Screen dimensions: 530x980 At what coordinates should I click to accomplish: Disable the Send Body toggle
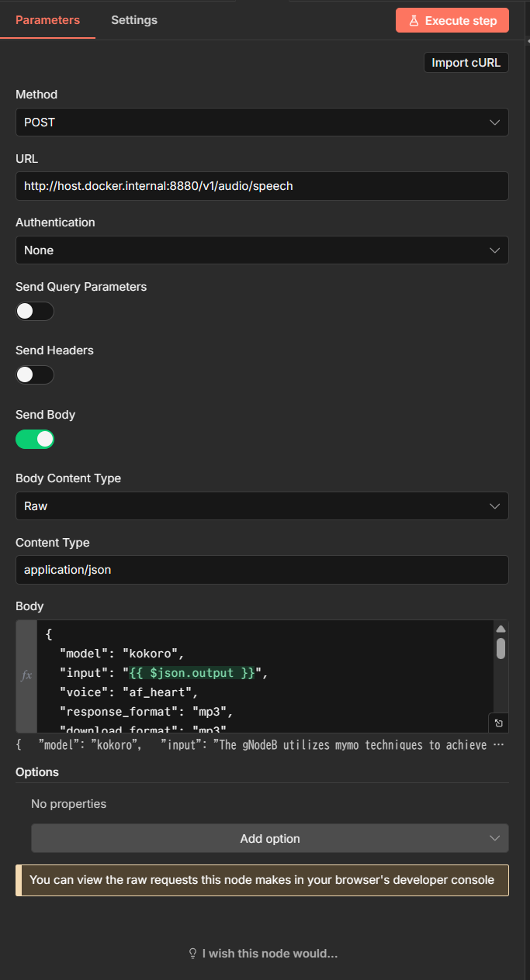pyautogui.click(x=35, y=439)
